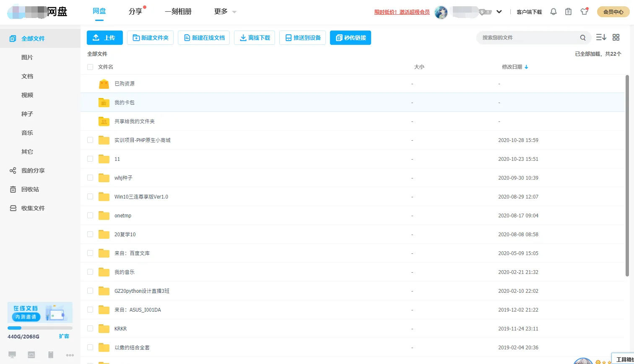Click the 上传 upload button
The image size is (634, 364).
point(104,38)
